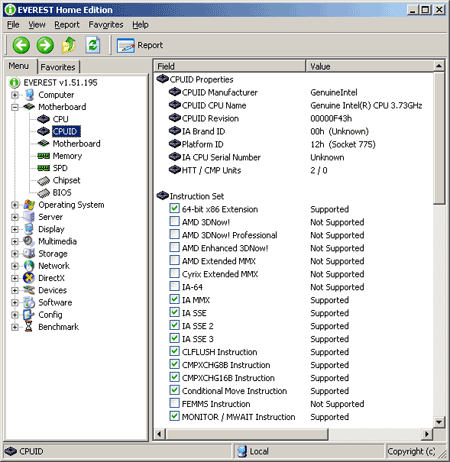Screen dimensions: 450x462
Task: Select the Config icon in tree
Action: pos(29,315)
